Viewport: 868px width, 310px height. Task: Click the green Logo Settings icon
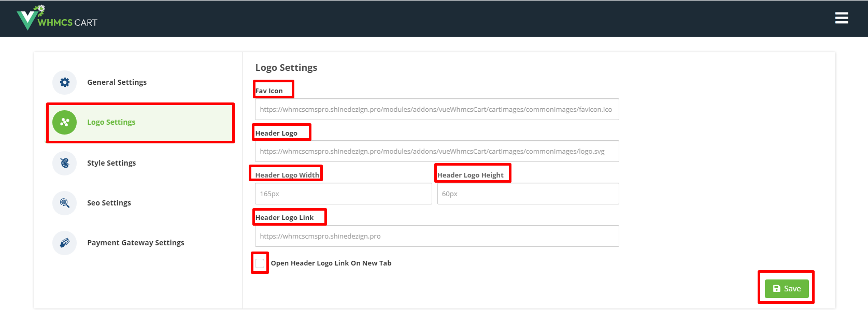65,122
